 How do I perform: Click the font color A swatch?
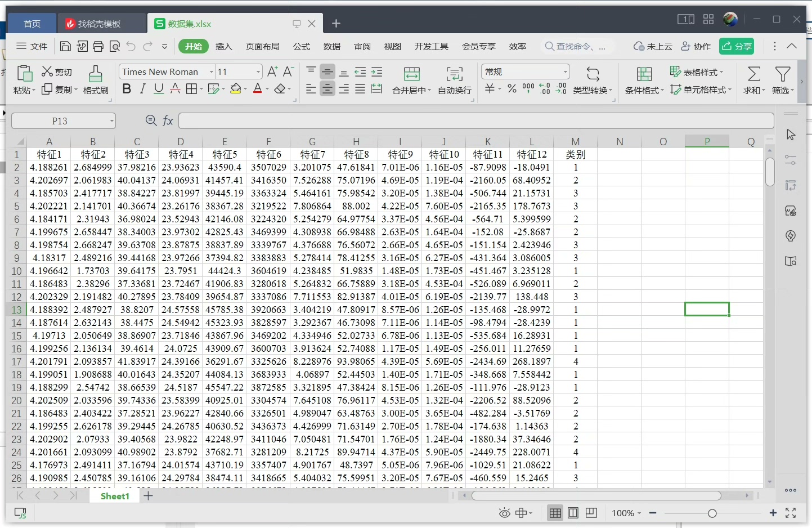(x=257, y=89)
